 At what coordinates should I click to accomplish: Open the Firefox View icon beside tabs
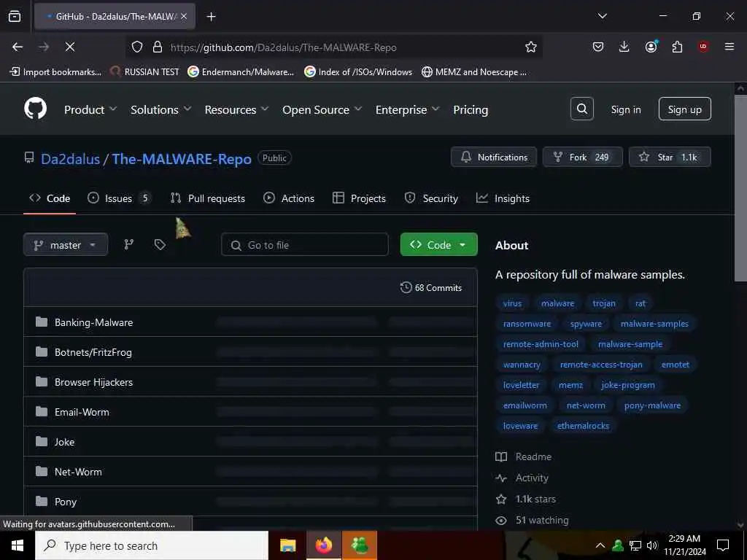(15, 16)
